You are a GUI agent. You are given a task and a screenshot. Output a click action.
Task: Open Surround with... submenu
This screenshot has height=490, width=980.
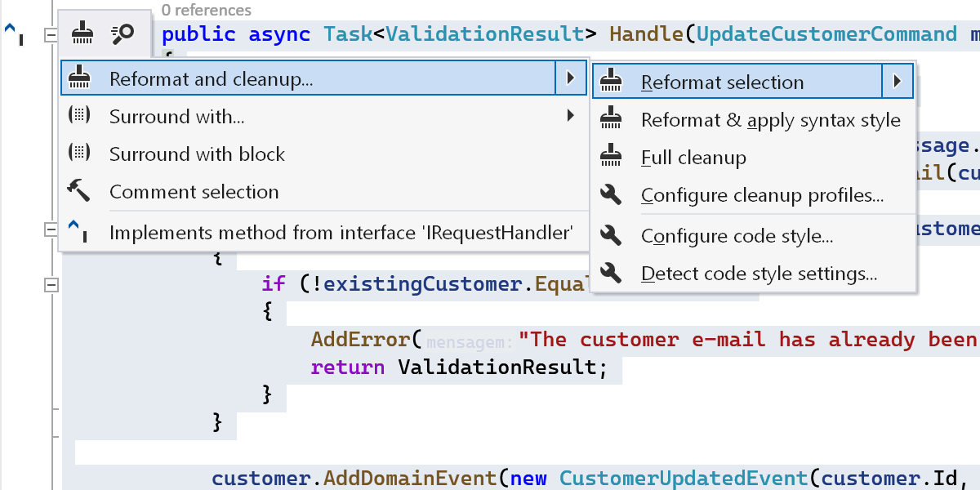(323, 117)
